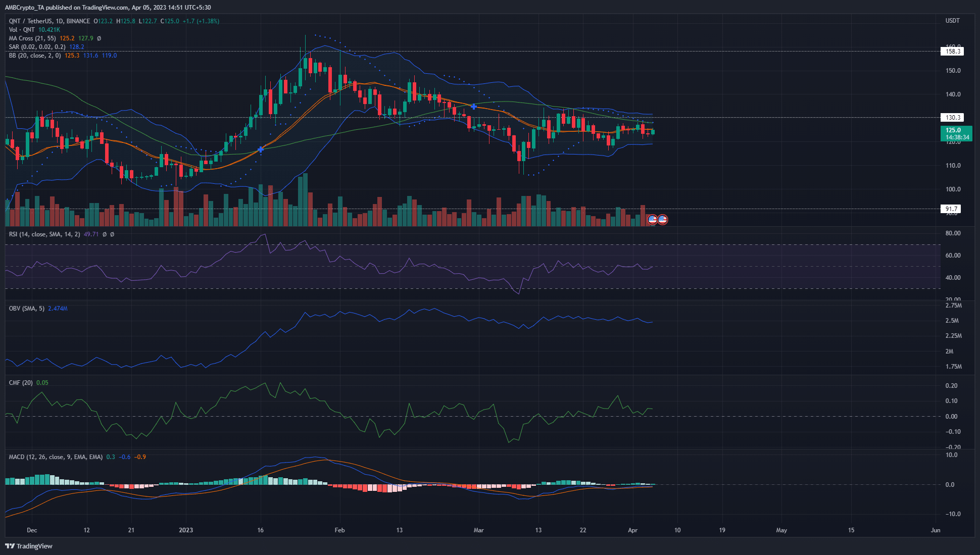Image resolution: width=980 pixels, height=555 pixels.
Task: Click the +1.7 (+1.38%) price change text
Action: [201, 21]
